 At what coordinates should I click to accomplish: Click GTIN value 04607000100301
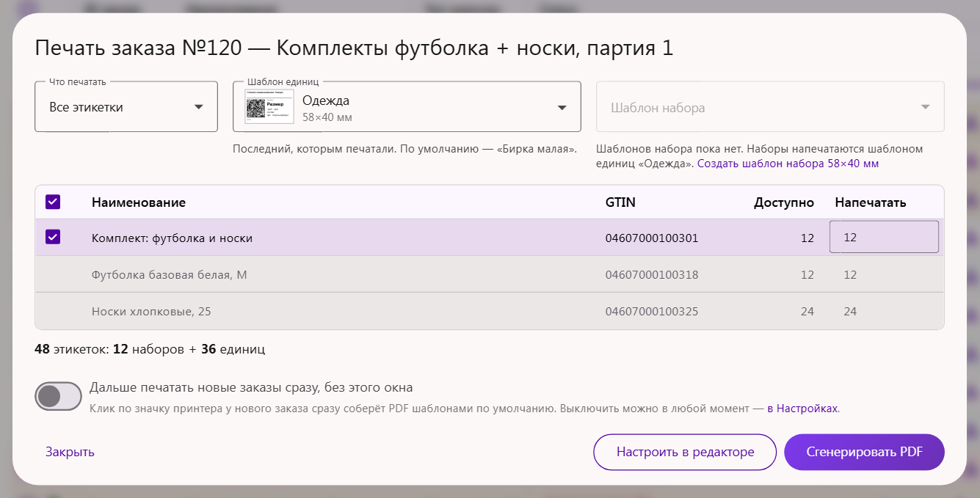[652, 238]
